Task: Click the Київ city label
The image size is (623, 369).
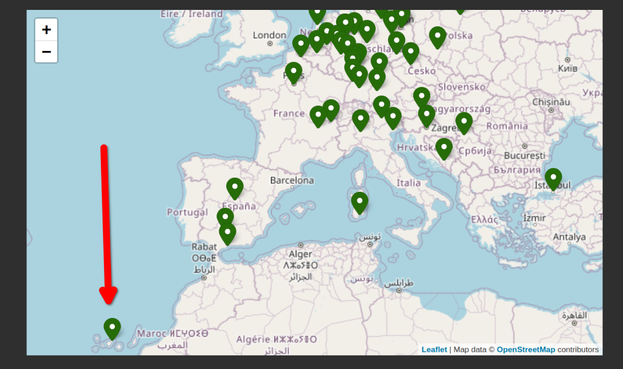Action: [567, 68]
